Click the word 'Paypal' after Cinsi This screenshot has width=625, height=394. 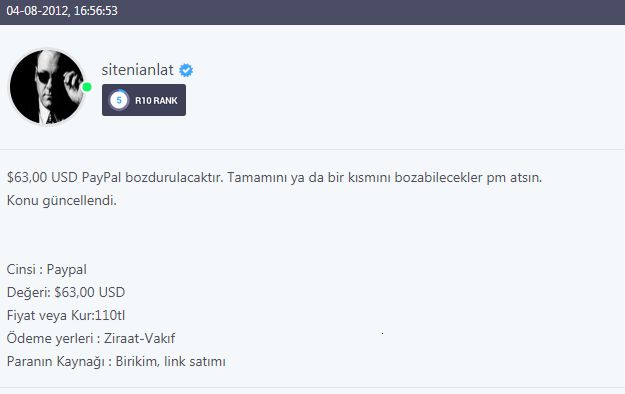click(67, 270)
